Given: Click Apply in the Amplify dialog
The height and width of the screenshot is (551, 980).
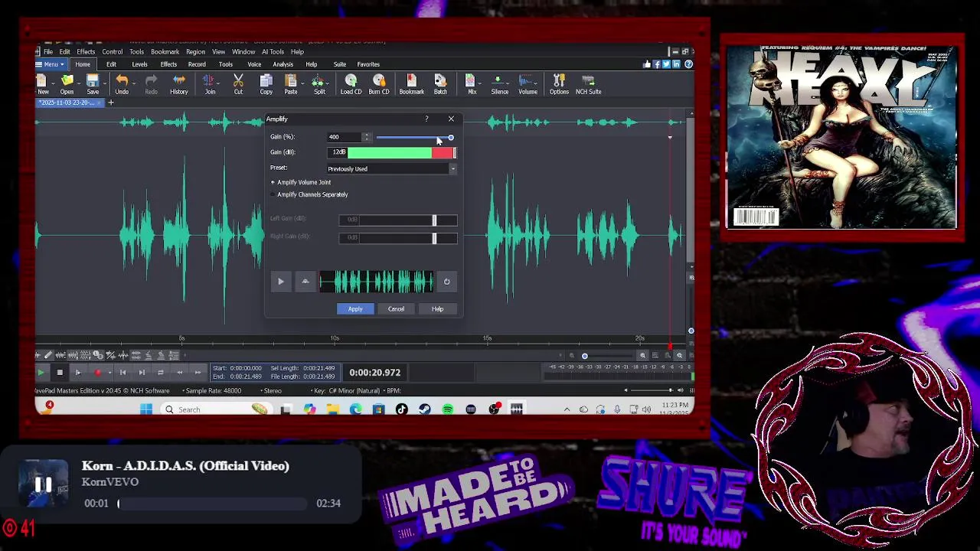Looking at the screenshot, I should tap(355, 309).
